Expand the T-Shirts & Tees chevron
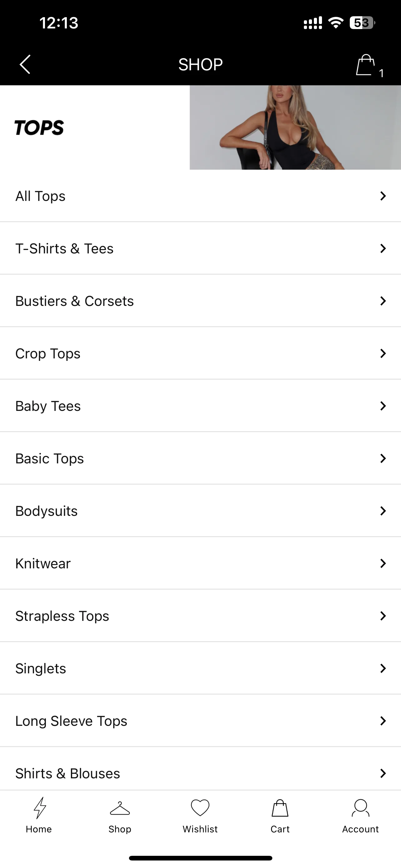The image size is (401, 868). pyautogui.click(x=383, y=248)
